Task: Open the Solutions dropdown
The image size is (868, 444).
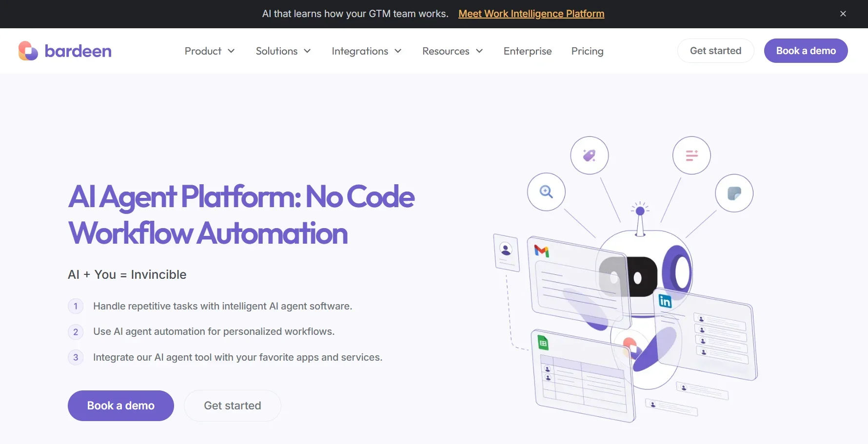Action: tap(283, 51)
